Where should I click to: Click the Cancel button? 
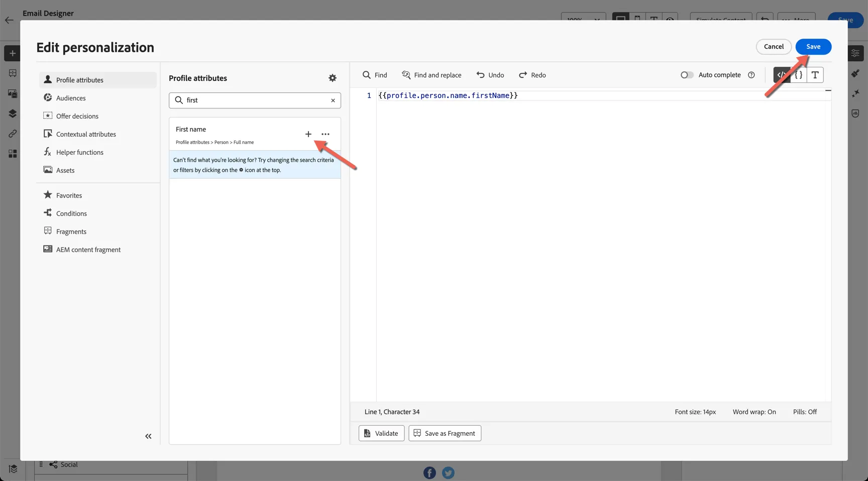(774, 47)
